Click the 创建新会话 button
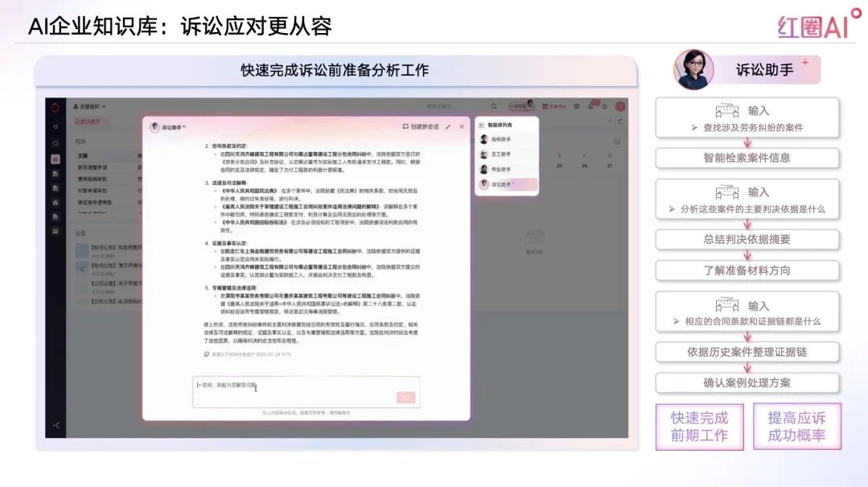868x487 pixels. [421, 126]
